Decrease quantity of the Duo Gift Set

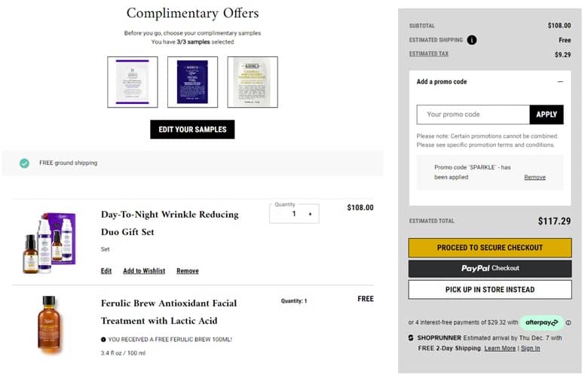tap(278, 215)
